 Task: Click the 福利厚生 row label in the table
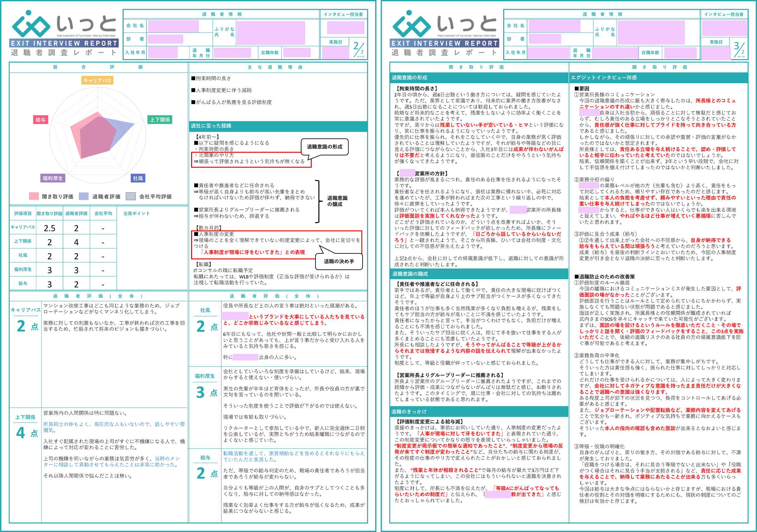pos(23,270)
